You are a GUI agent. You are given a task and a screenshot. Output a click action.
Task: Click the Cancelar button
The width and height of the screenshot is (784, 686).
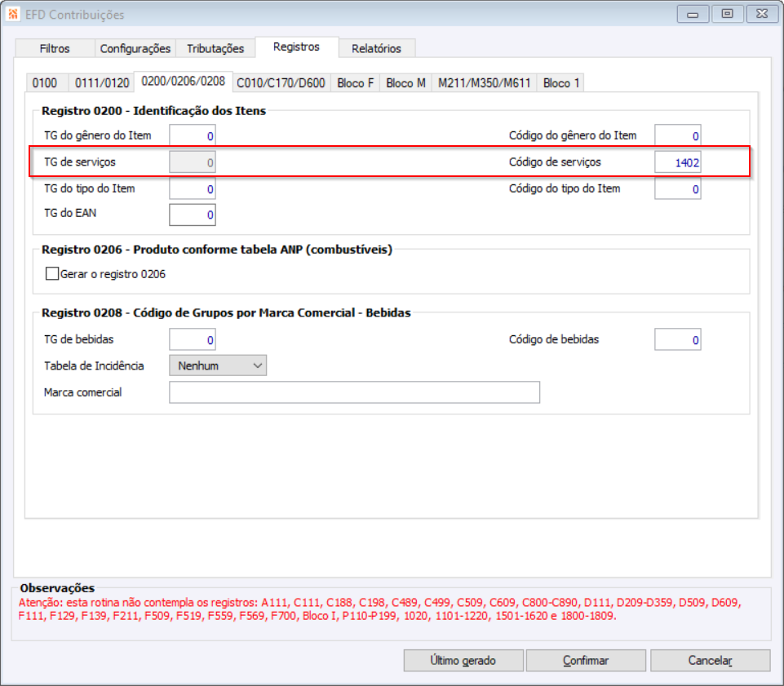click(x=710, y=661)
